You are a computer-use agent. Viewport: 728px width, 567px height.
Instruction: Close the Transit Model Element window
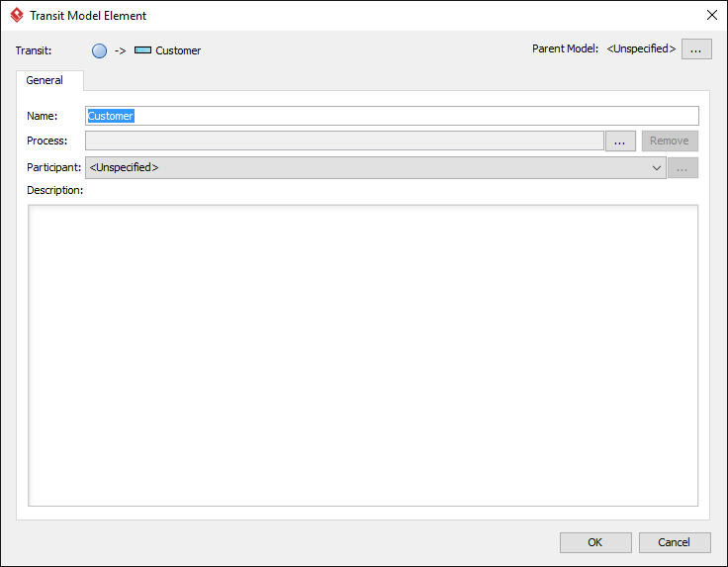point(712,15)
